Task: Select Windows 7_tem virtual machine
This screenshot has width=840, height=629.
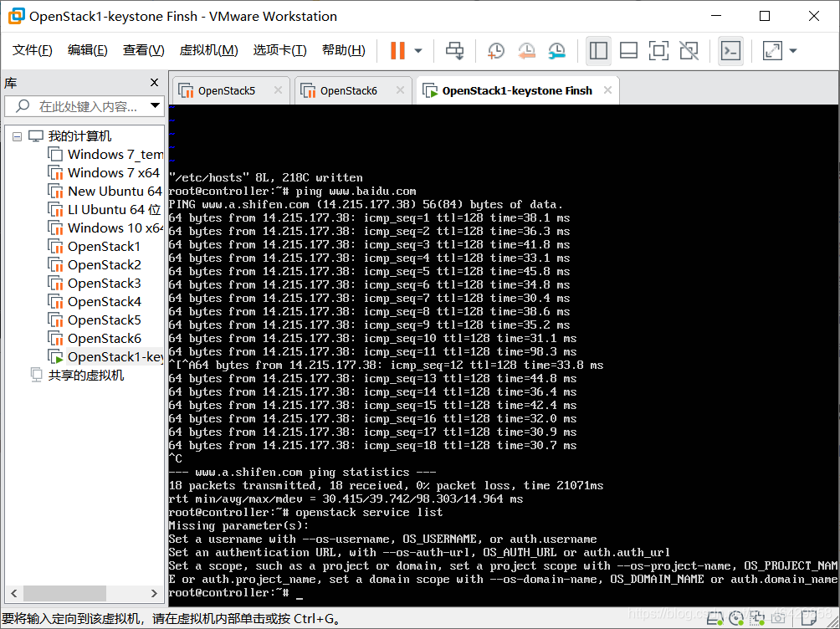Action: 115,154
